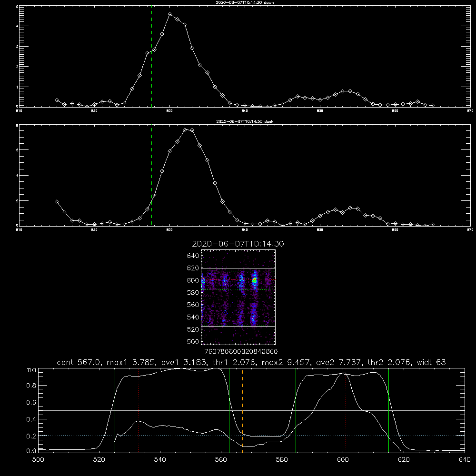
Task: Click y-axis label '0.0' of the bottom plot
Action: click(31, 451)
